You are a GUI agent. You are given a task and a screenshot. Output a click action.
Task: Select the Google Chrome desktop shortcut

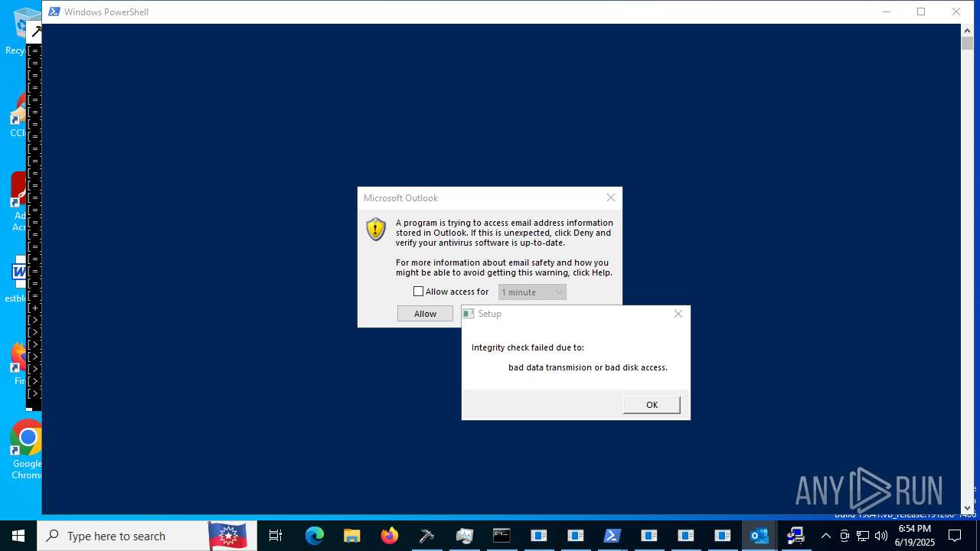pyautogui.click(x=27, y=449)
